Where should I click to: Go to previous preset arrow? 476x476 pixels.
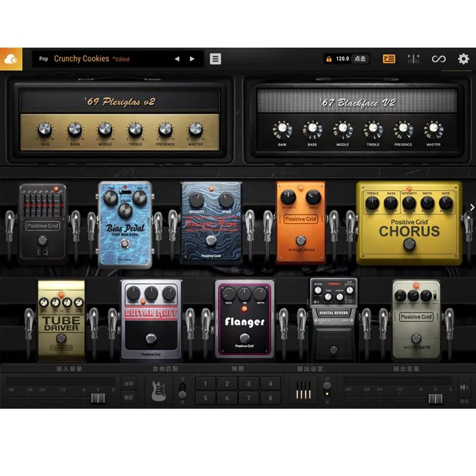point(177,59)
